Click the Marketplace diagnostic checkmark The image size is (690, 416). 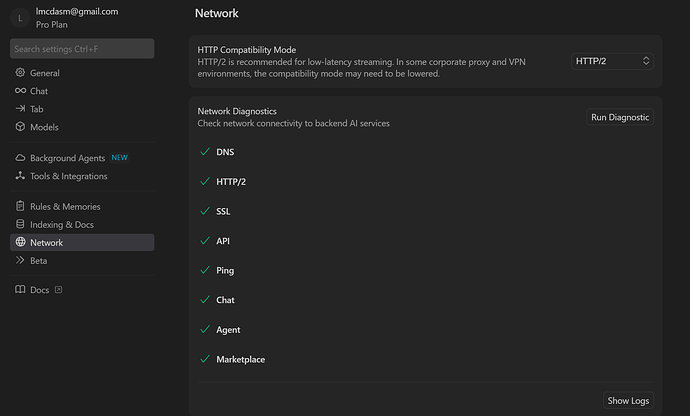tap(205, 359)
